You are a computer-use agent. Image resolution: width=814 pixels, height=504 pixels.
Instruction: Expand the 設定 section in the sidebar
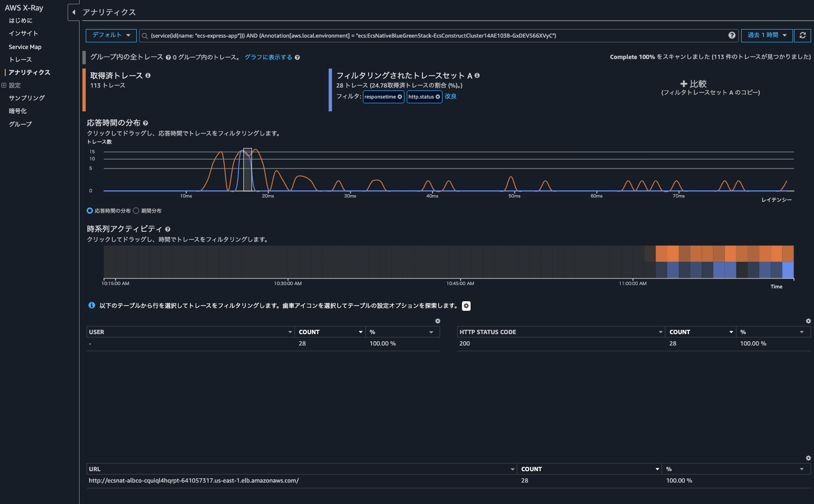pyautogui.click(x=4, y=86)
